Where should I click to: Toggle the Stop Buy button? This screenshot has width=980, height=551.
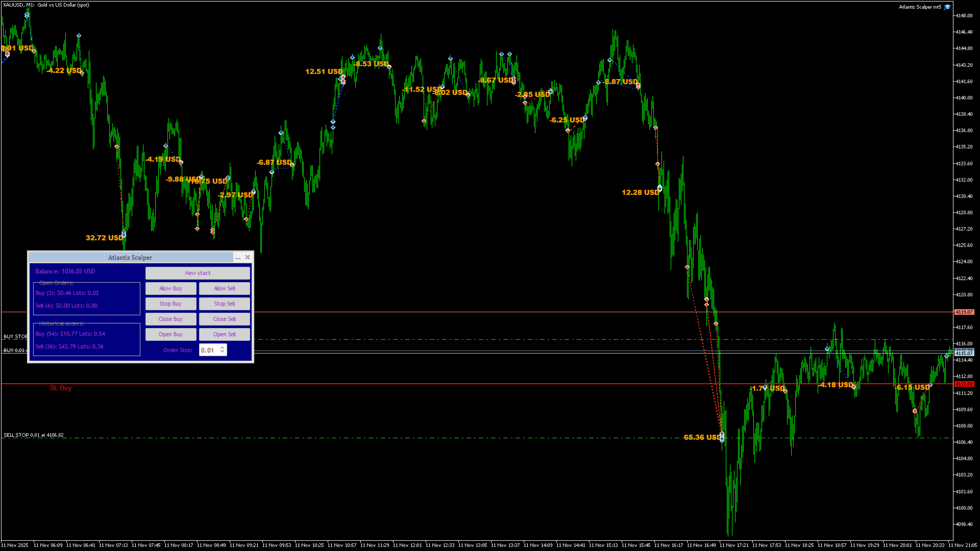point(170,304)
